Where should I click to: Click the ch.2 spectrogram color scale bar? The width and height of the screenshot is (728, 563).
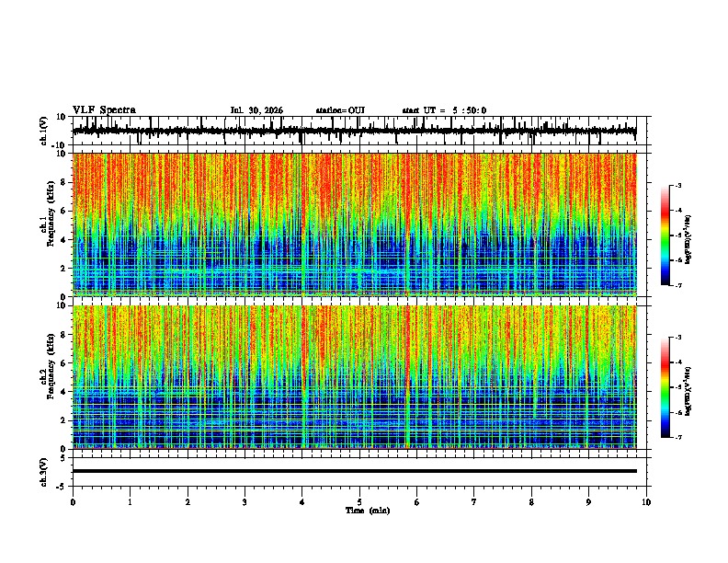click(665, 387)
